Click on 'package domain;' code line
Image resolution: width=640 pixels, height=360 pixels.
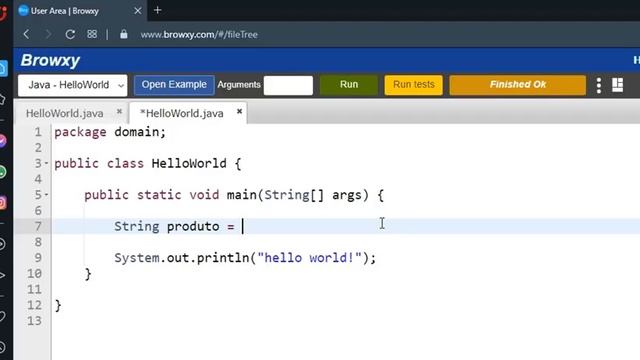tap(110, 132)
